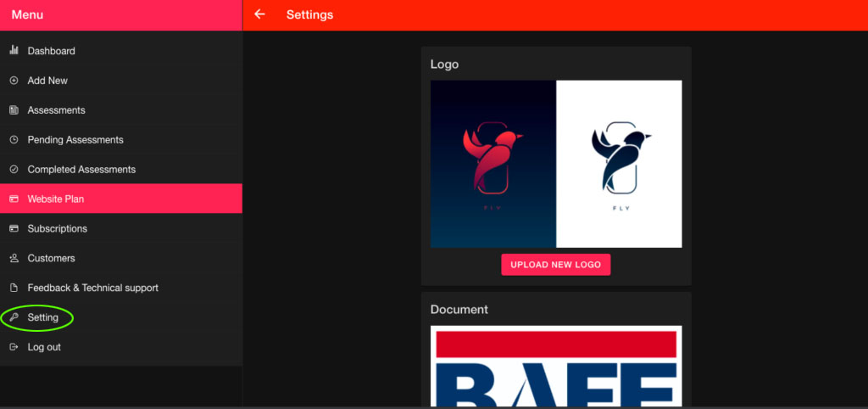This screenshot has width=868, height=409.
Task: Click the Subscriptions card icon
Action: click(x=14, y=229)
